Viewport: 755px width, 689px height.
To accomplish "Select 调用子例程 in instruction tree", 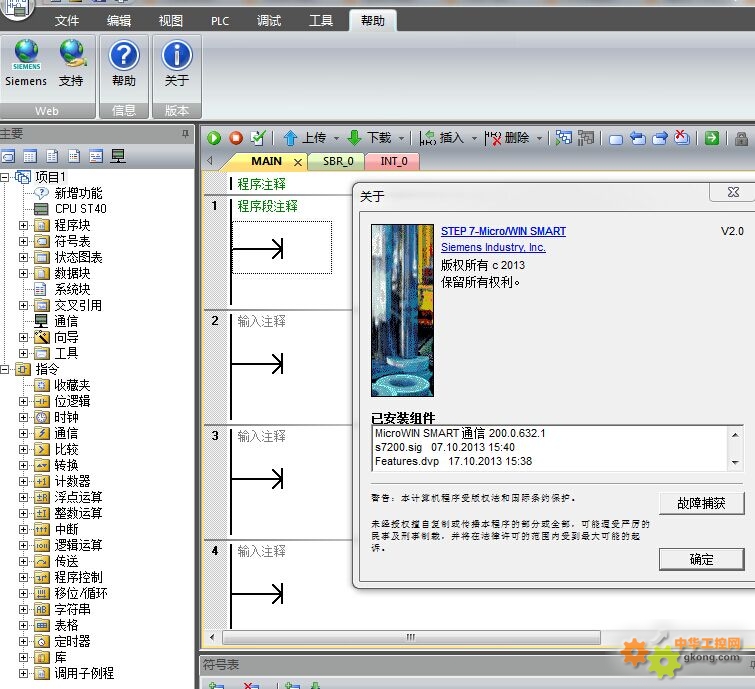I will (84, 673).
